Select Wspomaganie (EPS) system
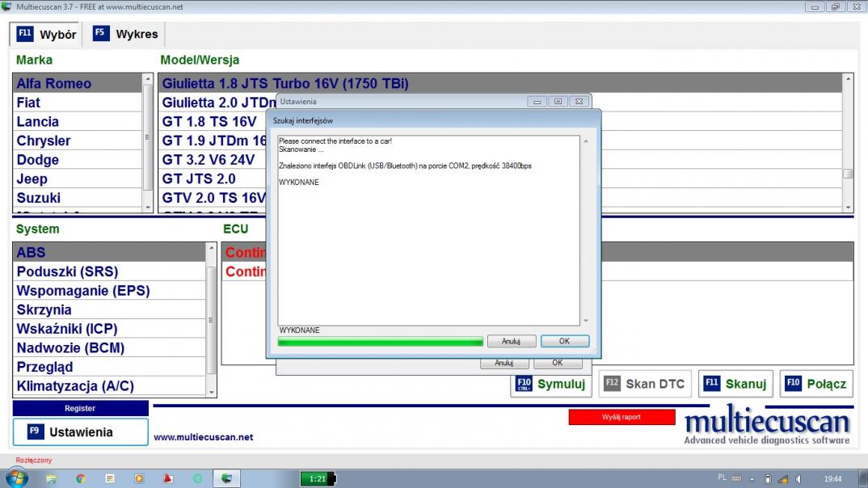Viewport: 868px width, 488px height. coord(110,291)
